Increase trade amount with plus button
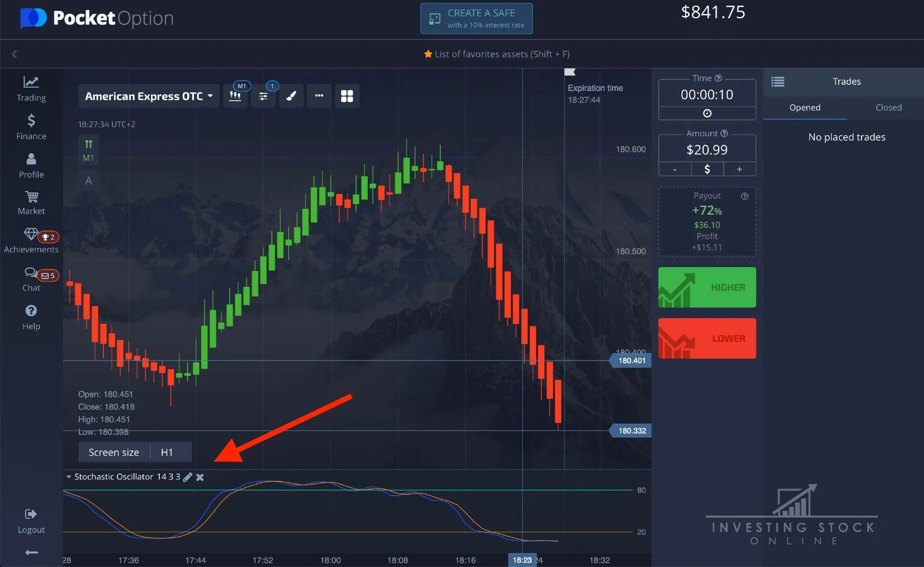This screenshot has width=924, height=567. point(740,169)
